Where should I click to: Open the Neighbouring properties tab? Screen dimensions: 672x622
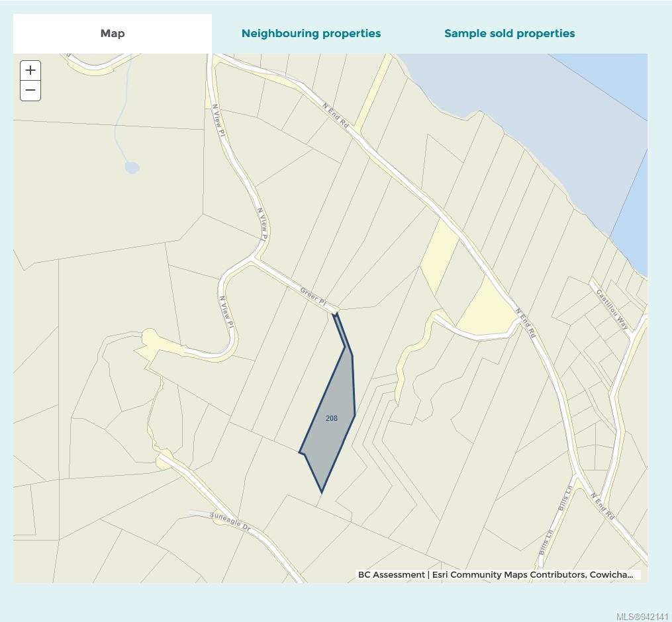point(311,34)
